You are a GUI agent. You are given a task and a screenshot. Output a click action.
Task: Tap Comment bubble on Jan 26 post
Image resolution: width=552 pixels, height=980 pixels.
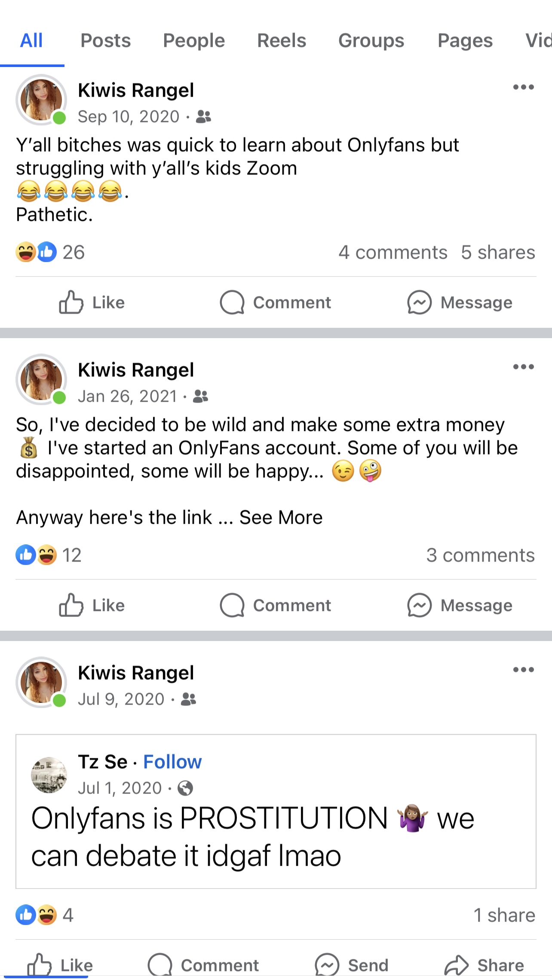tap(232, 605)
